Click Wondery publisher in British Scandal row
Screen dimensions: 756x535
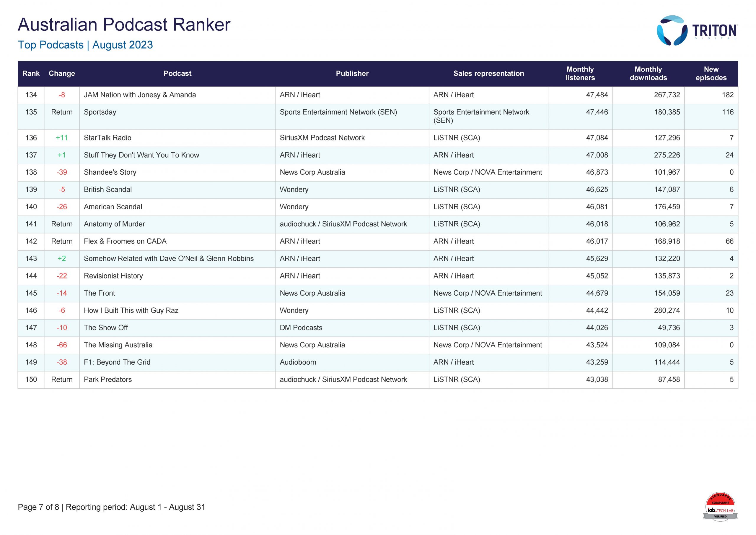[294, 189]
